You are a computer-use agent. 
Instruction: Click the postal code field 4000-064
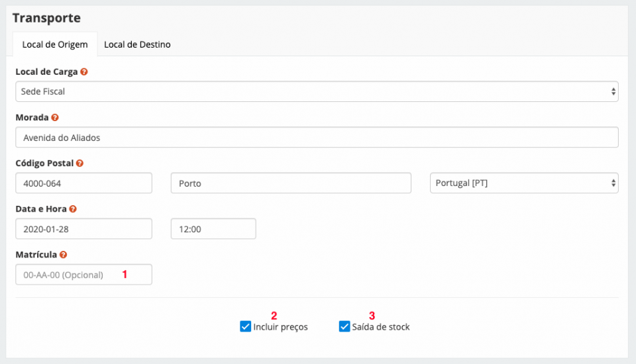(x=83, y=183)
